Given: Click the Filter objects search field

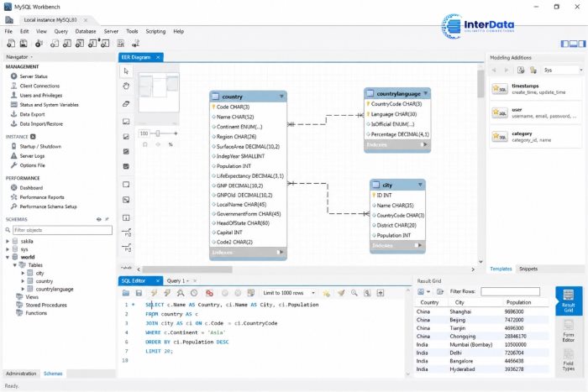Looking at the screenshot, I should pyautogui.click(x=62, y=230).
